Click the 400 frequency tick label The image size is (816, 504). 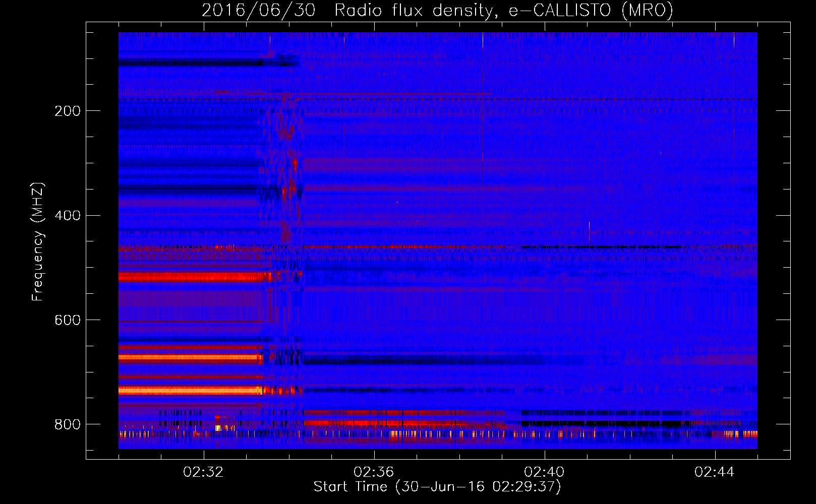point(68,216)
